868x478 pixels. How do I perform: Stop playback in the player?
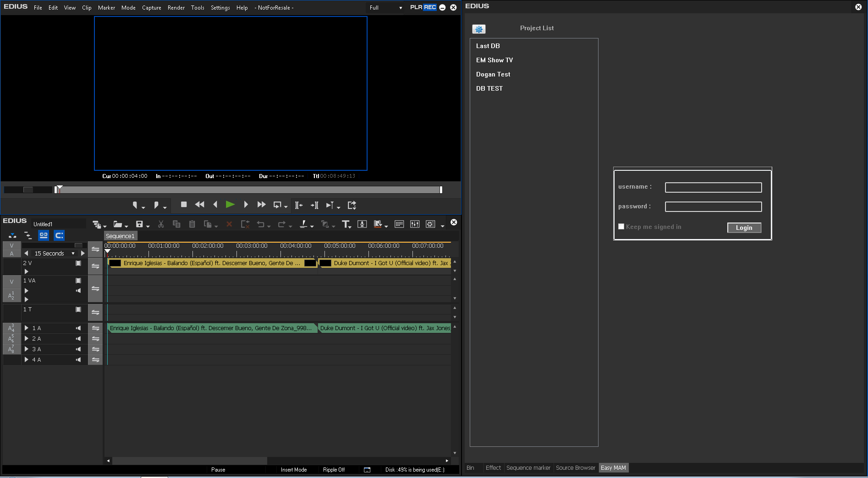pyautogui.click(x=184, y=205)
